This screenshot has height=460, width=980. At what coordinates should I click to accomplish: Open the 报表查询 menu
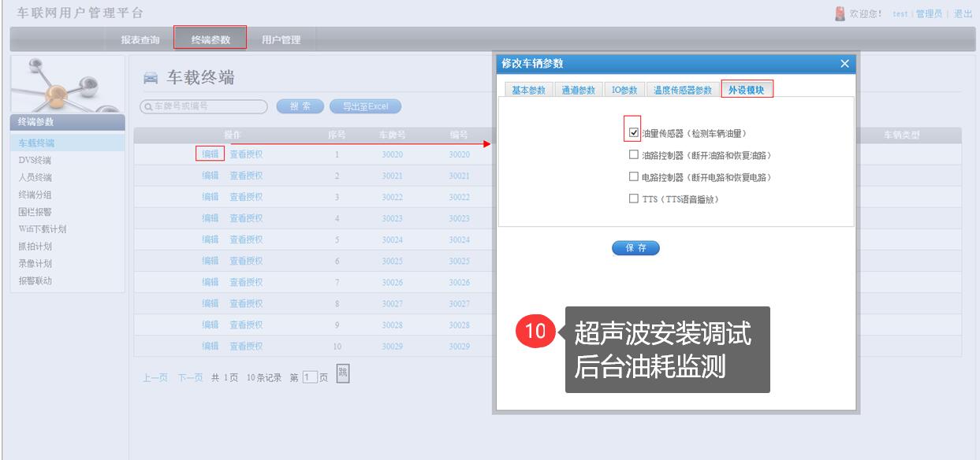click(140, 39)
